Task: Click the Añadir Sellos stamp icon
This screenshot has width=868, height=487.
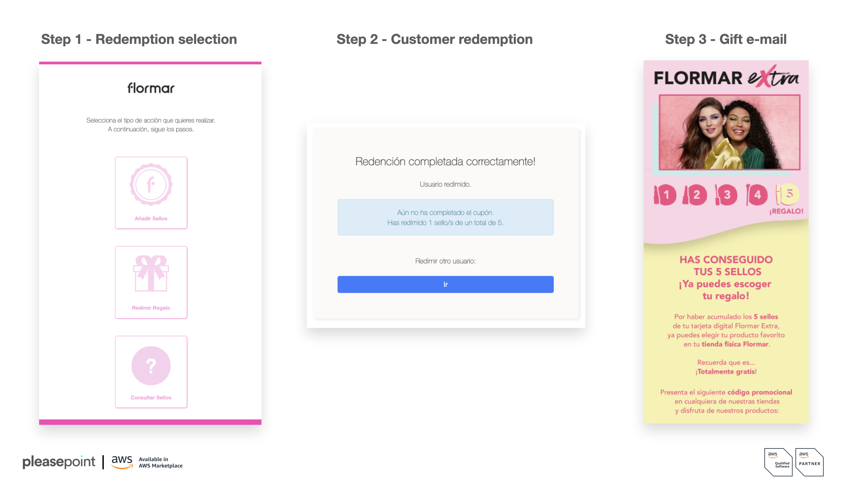Action: click(x=151, y=184)
